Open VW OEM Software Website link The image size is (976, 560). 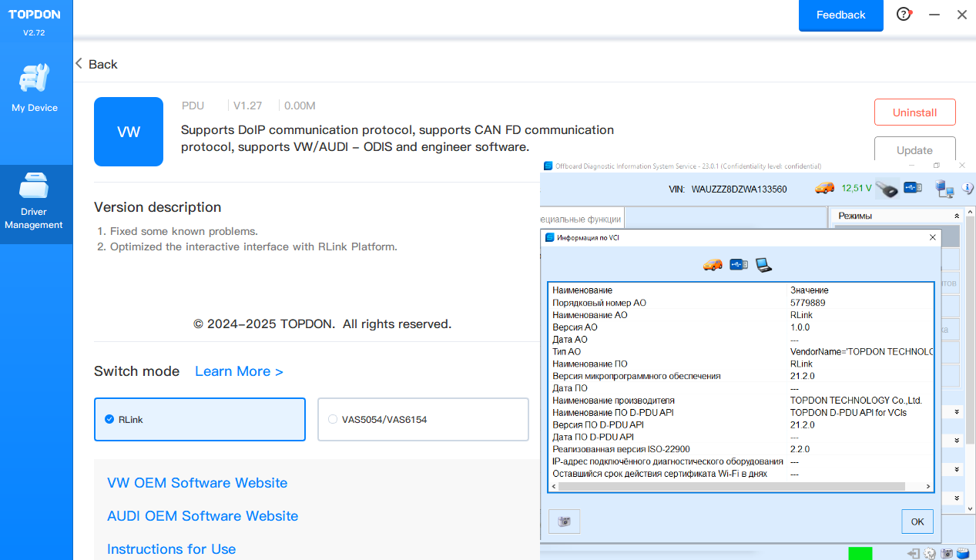(x=197, y=483)
